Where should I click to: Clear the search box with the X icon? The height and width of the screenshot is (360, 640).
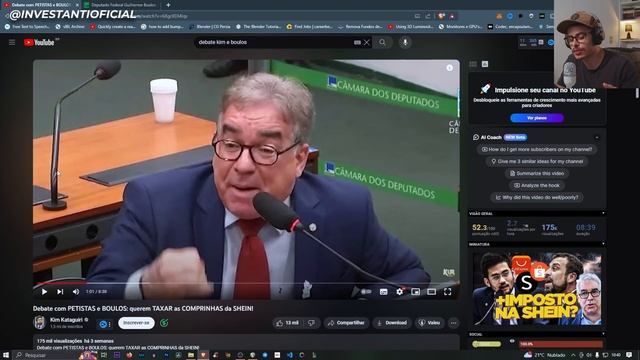(x=367, y=42)
